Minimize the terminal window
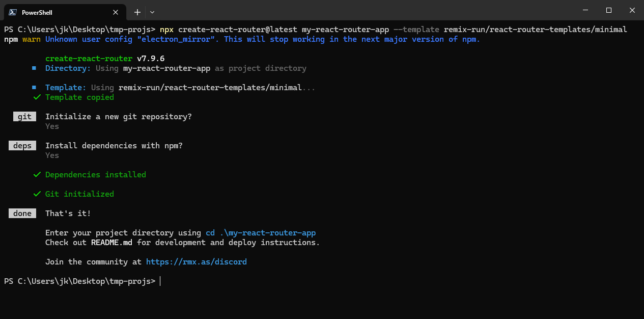This screenshot has height=319, width=644. pyautogui.click(x=585, y=10)
